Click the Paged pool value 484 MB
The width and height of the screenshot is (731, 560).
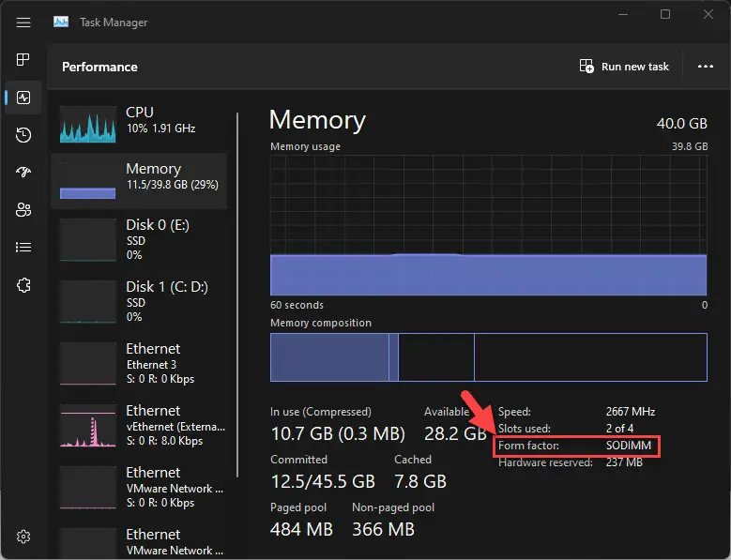(301, 530)
